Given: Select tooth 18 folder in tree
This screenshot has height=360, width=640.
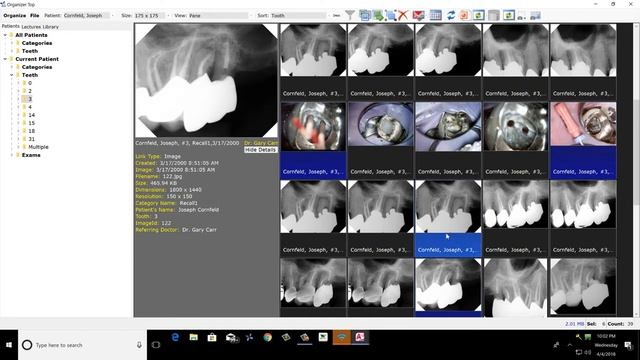Looking at the screenshot, I should 31,131.
